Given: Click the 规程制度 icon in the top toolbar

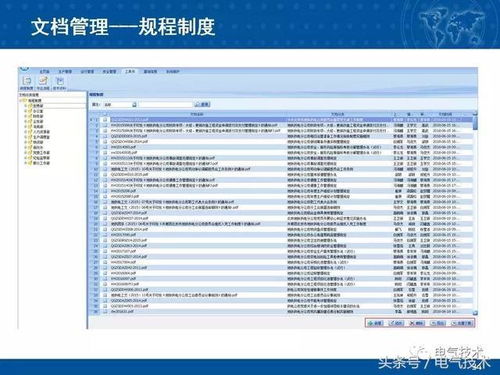Looking at the screenshot, I should point(27,81).
